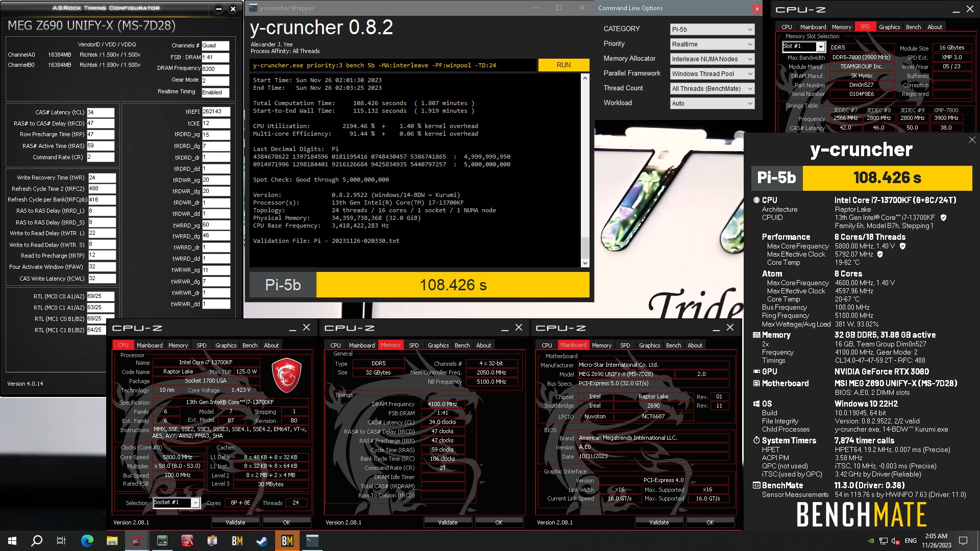Open Steam from the taskbar
This screenshot has width=980, height=551.
tap(262, 541)
